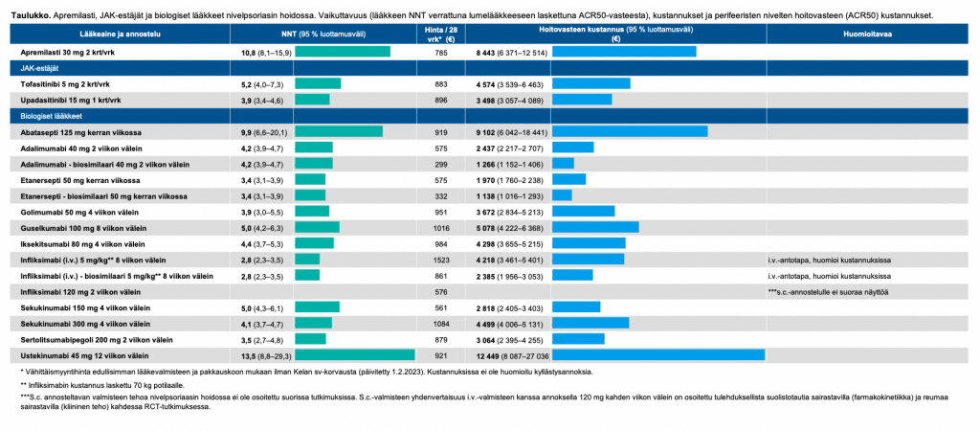Select the Upadasitinibi 15 mg row label
980x431 pixels.
click(x=71, y=100)
